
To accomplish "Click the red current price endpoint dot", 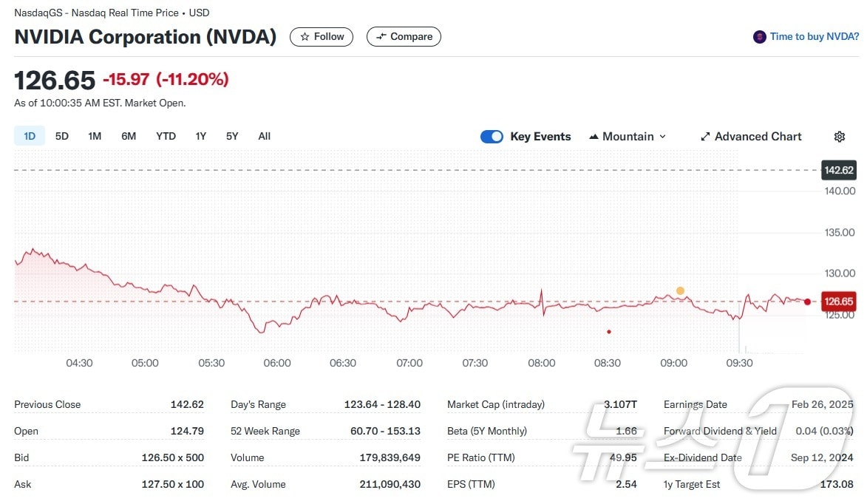I will 807,302.
